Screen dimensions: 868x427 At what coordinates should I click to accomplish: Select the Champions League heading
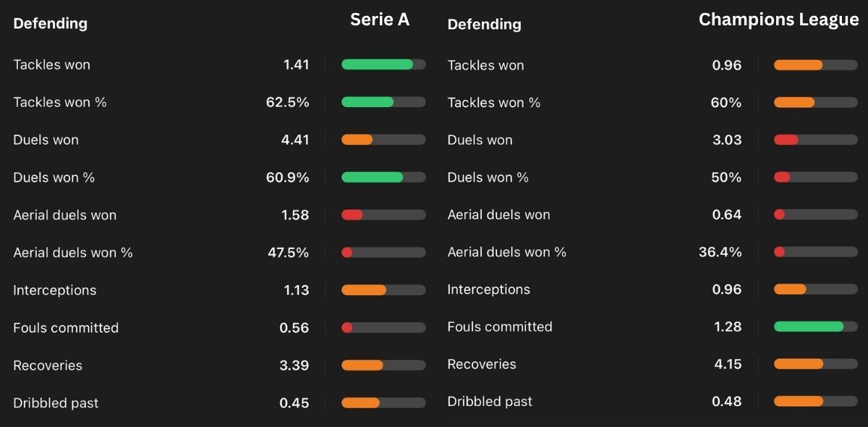779,20
